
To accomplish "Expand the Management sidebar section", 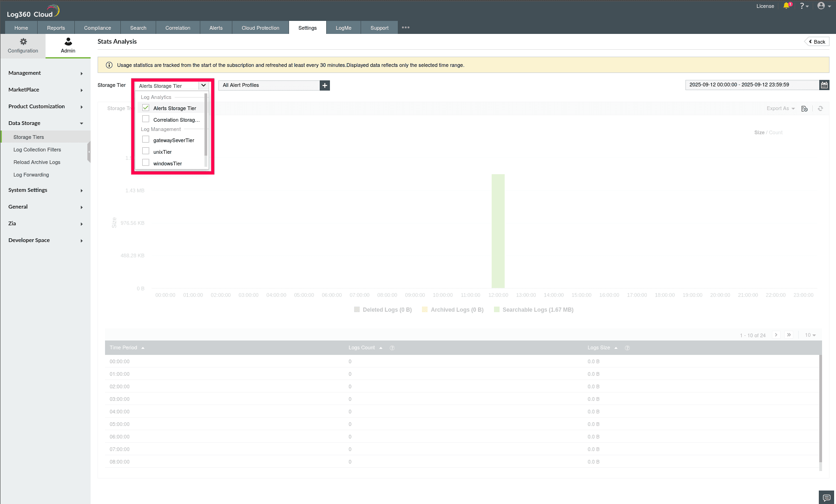I will 46,73.
